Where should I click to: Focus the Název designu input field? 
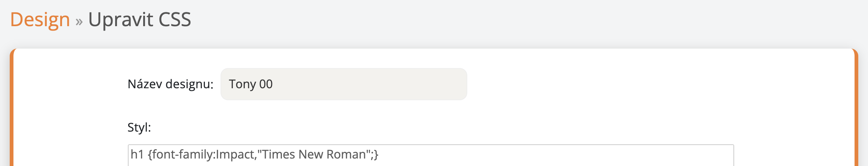point(343,84)
